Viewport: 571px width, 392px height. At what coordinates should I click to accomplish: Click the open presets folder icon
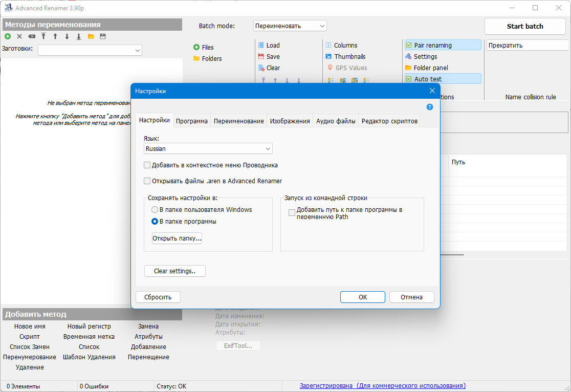[x=91, y=36]
